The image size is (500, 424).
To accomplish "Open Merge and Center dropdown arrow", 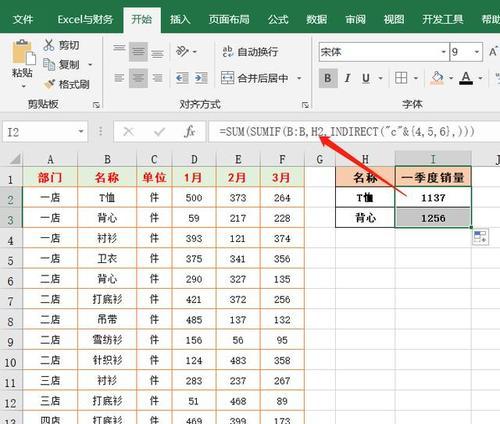I will point(299,78).
